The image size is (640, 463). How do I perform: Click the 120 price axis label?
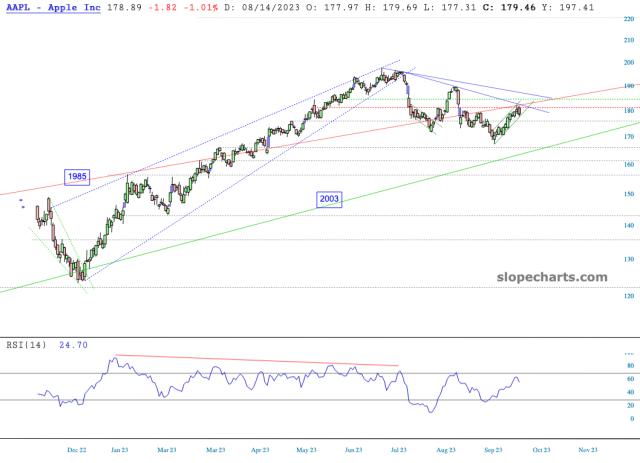coord(629,296)
